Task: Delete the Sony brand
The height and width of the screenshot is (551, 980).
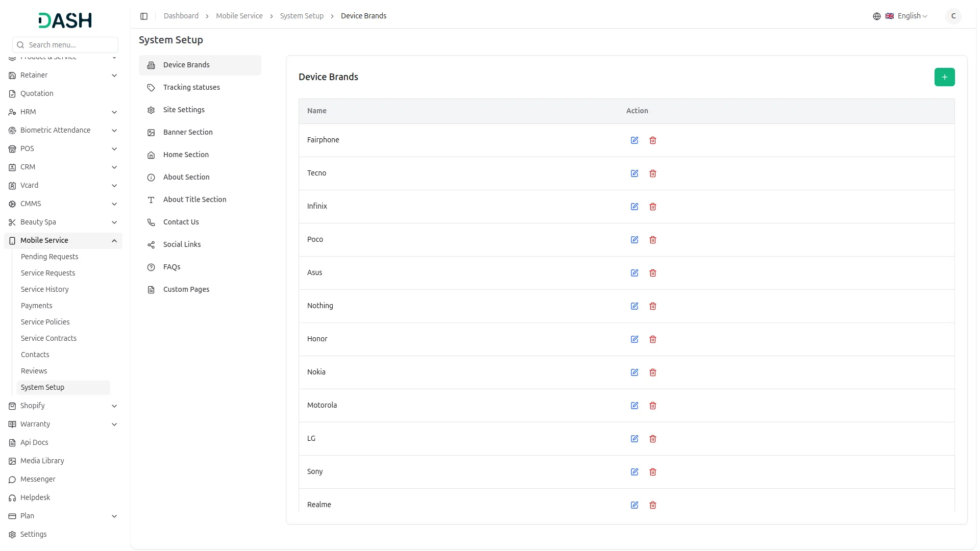Action: 653,472
